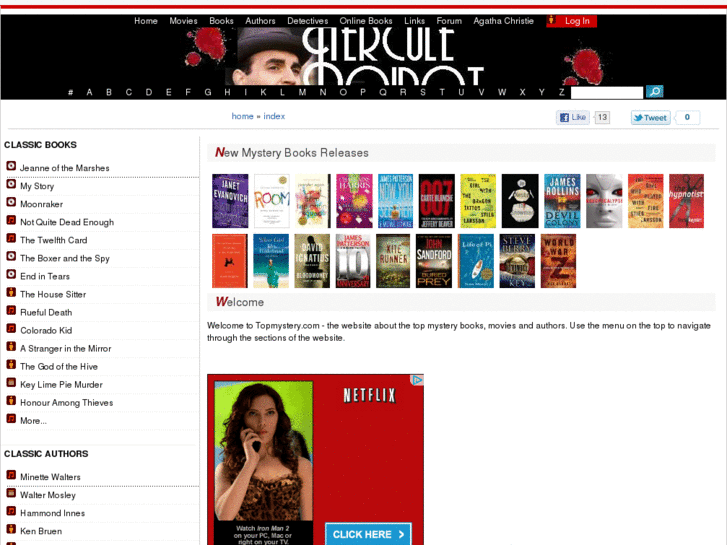Open the Janet Evanovich book cover

(x=230, y=201)
